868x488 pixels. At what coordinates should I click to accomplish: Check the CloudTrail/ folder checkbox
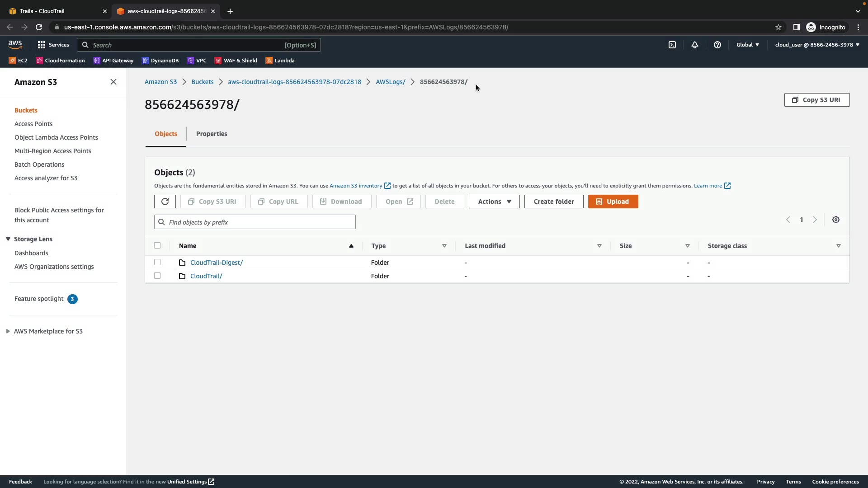[157, 276]
